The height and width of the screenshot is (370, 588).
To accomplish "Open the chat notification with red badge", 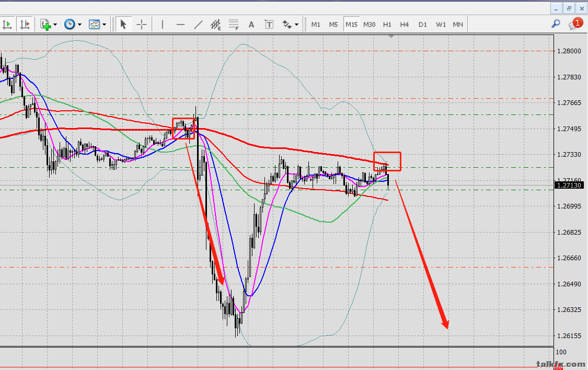I will (x=575, y=24).
